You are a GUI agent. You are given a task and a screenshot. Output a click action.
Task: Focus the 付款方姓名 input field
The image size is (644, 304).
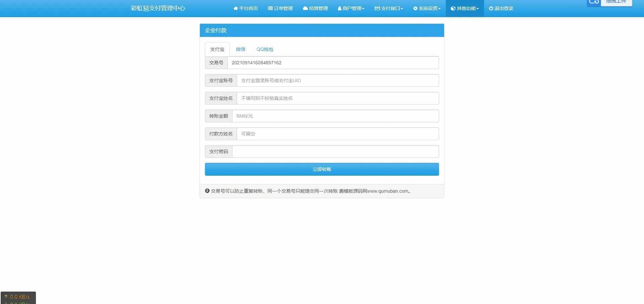click(x=338, y=134)
